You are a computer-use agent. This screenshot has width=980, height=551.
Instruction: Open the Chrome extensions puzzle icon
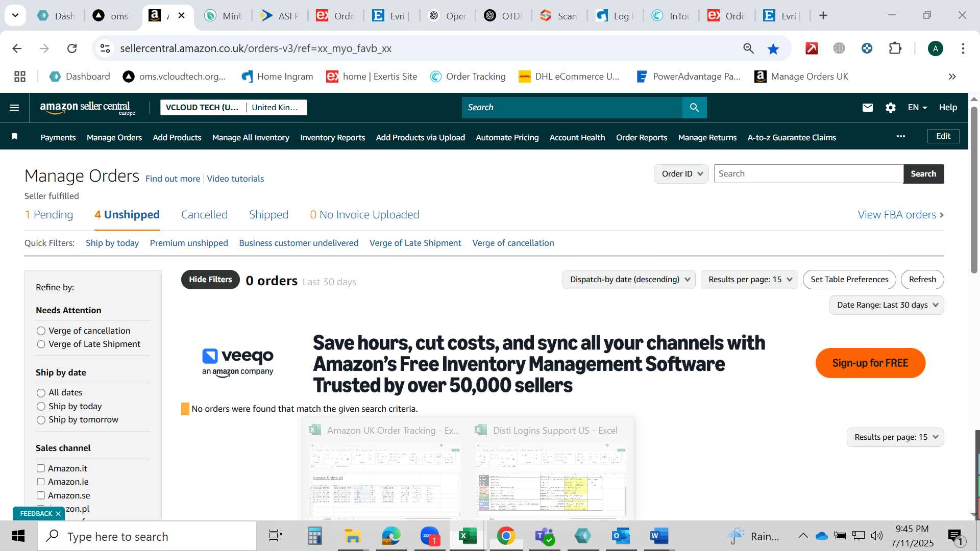(x=895, y=48)
